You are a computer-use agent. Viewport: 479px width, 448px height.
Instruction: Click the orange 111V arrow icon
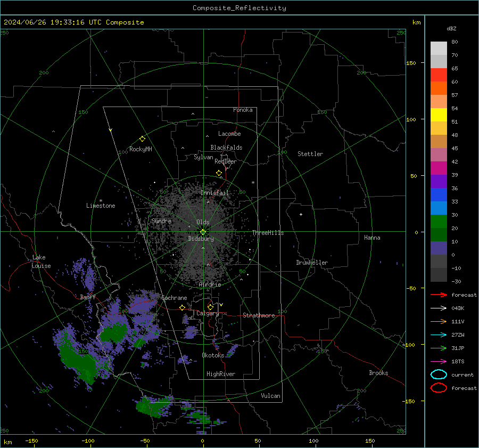pyautogui.click(x=439, y=321)
